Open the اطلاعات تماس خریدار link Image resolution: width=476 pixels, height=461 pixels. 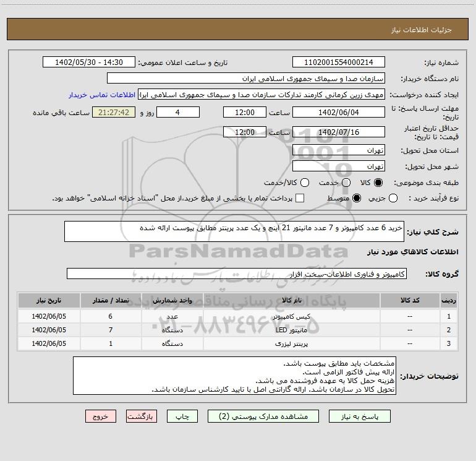coord(102,95)
